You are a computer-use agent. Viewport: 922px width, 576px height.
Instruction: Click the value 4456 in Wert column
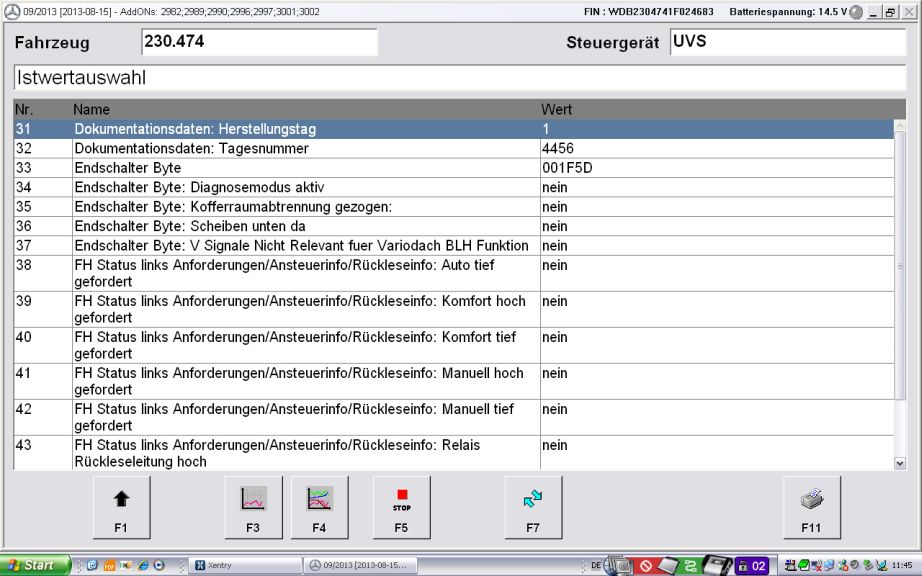tap(558, 149)
